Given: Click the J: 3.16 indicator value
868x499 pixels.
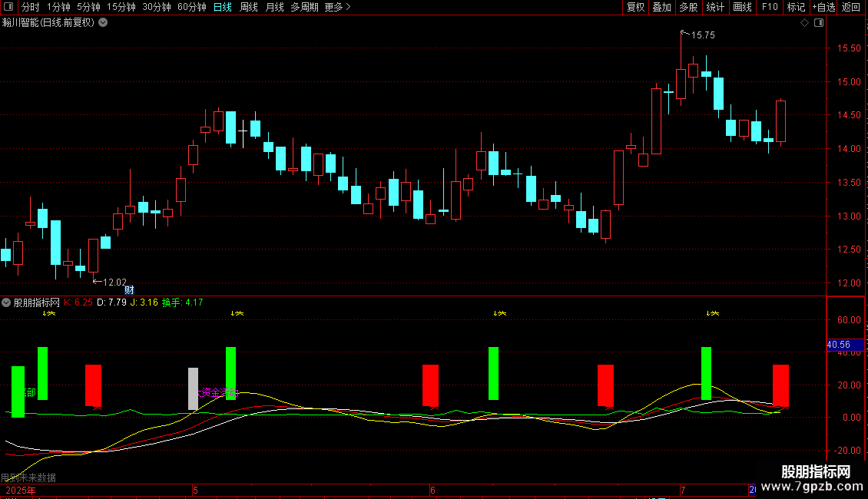Looking at the screenshot, I should 144,302.
